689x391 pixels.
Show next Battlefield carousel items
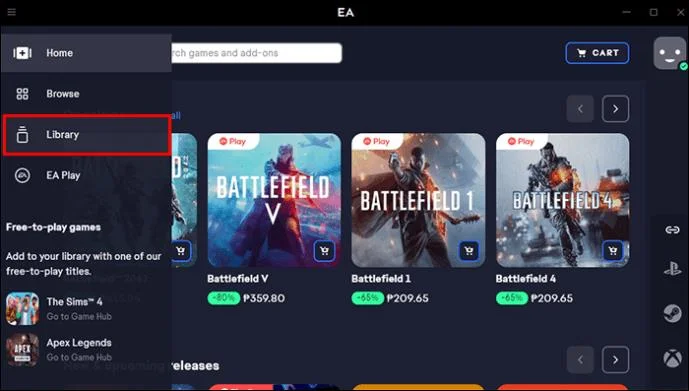tap(615, 109)
